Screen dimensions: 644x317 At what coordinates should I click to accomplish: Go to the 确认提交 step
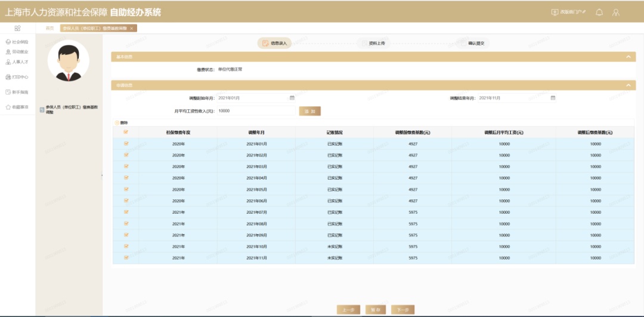472,43
